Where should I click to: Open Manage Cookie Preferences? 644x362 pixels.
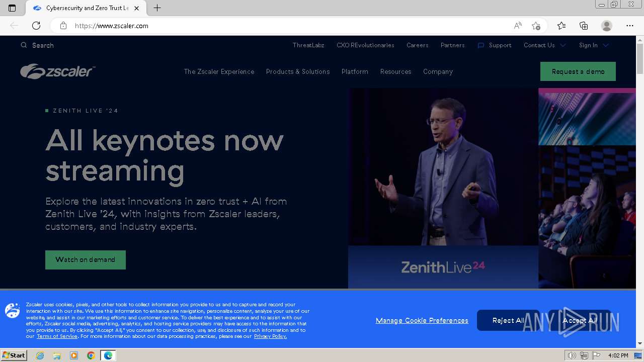[x=422, y=320]
